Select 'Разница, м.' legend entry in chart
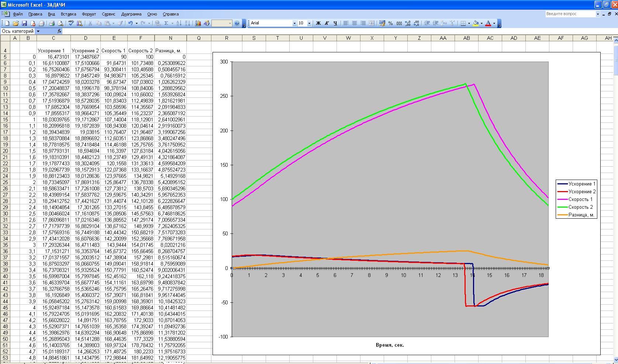This screenshot has width=618, height=364. [x=576, y=215]
